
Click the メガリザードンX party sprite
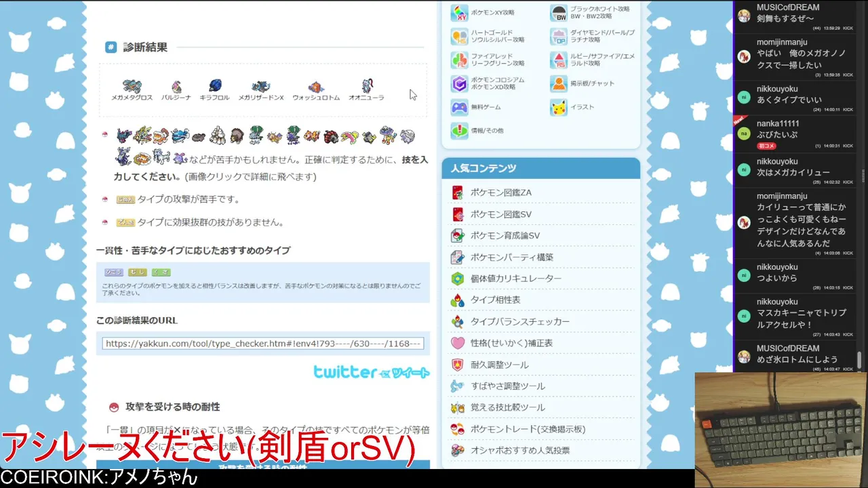click(260, 86)
